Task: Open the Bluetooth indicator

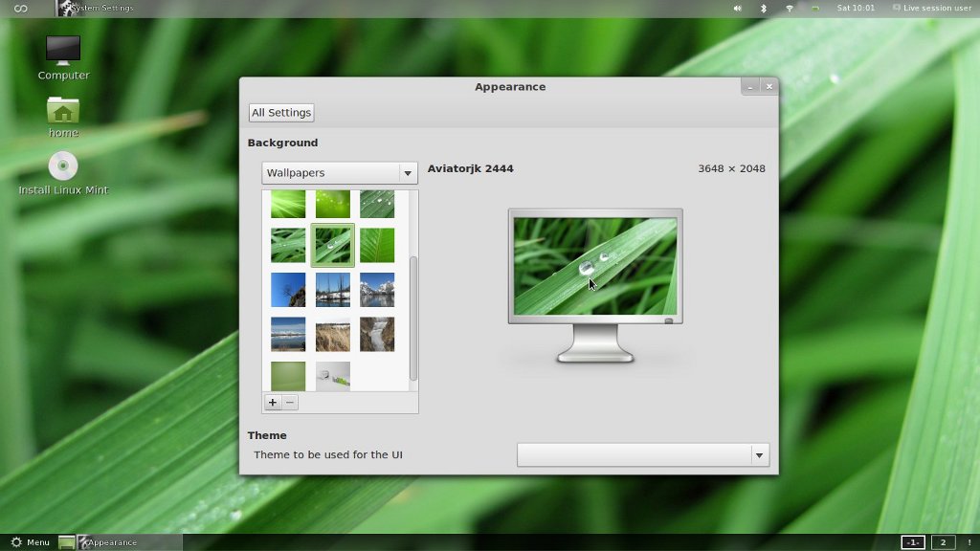Action: (x=763, y=8)
